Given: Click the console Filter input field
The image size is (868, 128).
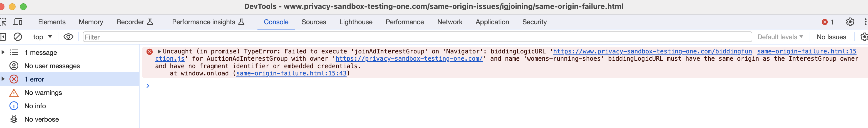Looking at the screenshot, I should click(x=417, y=37).
